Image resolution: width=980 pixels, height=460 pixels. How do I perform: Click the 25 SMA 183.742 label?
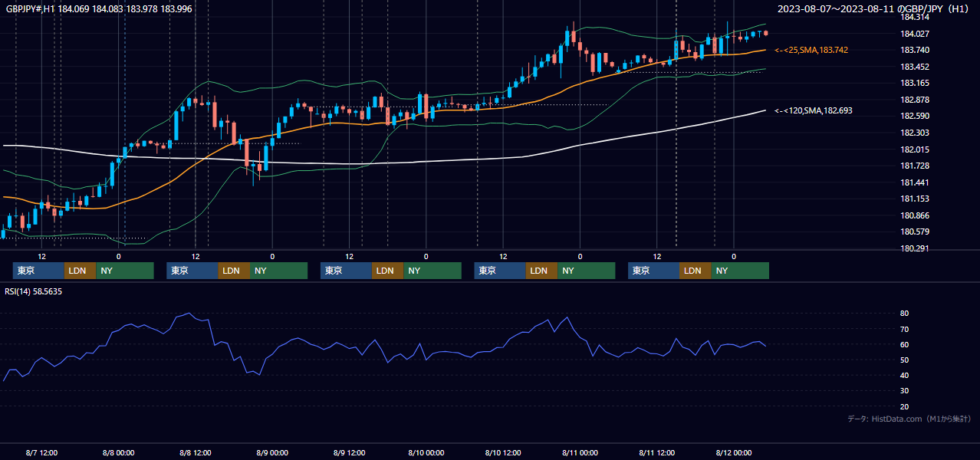811,50
